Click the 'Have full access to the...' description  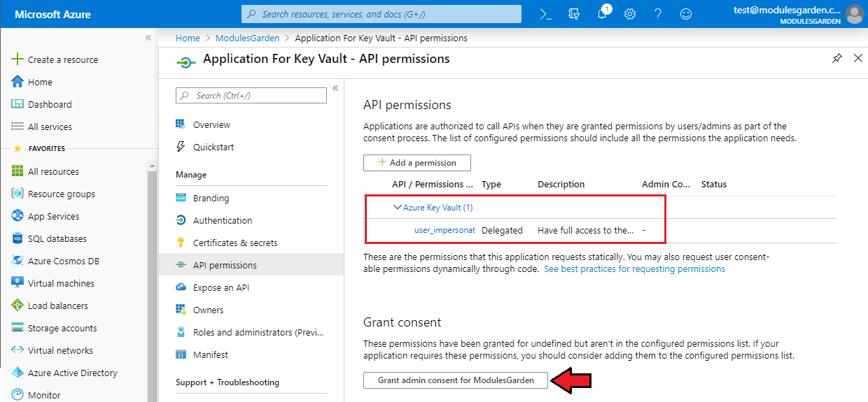(x=586, y=229)
